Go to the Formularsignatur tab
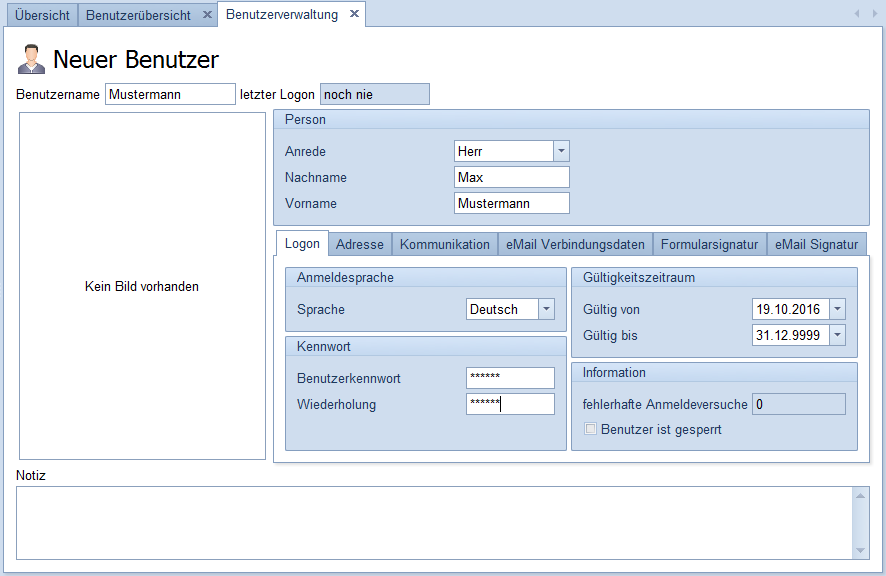Screen dimensions: 886x576 (x=709, y=244)
